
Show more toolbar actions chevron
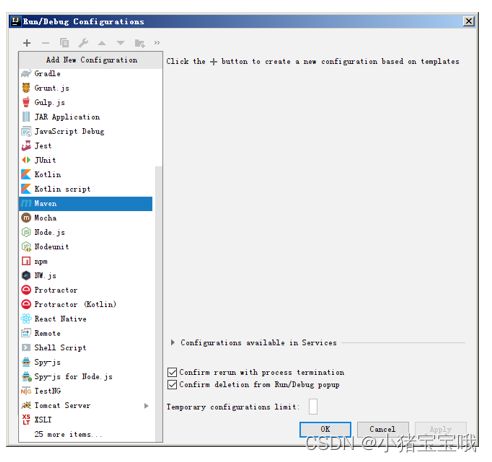click(x=157, y=43)
